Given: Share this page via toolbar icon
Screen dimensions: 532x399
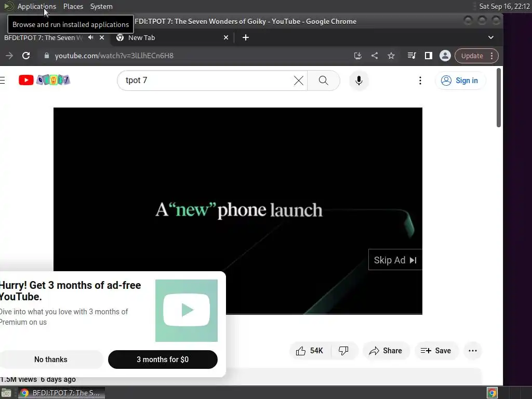Looking at the screenshot, I should pyautogui.click(x=375, y=56).
